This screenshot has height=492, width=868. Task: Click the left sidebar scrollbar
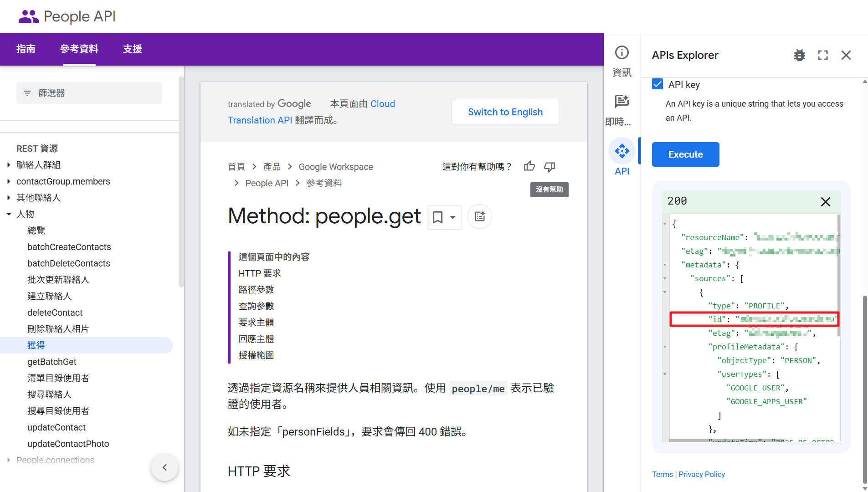tap(181, 182)
